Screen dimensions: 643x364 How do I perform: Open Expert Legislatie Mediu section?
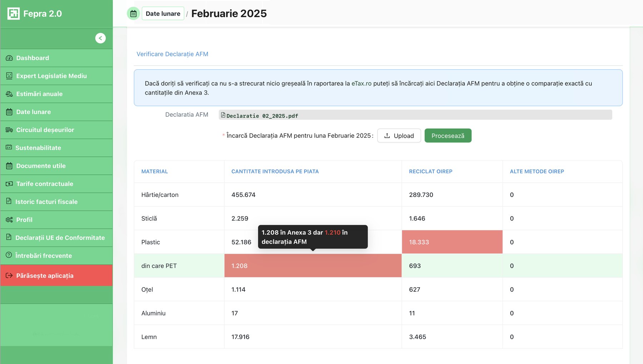(56, 76)
